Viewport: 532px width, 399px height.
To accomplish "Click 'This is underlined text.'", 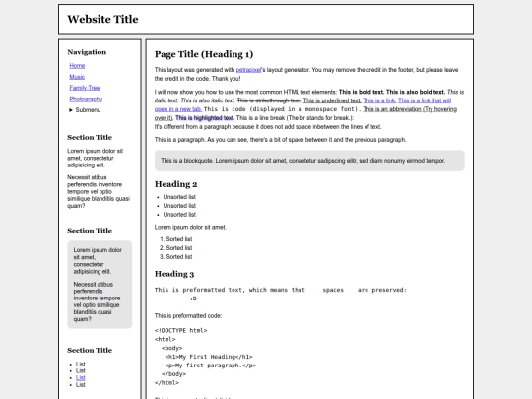I will 332,100.
